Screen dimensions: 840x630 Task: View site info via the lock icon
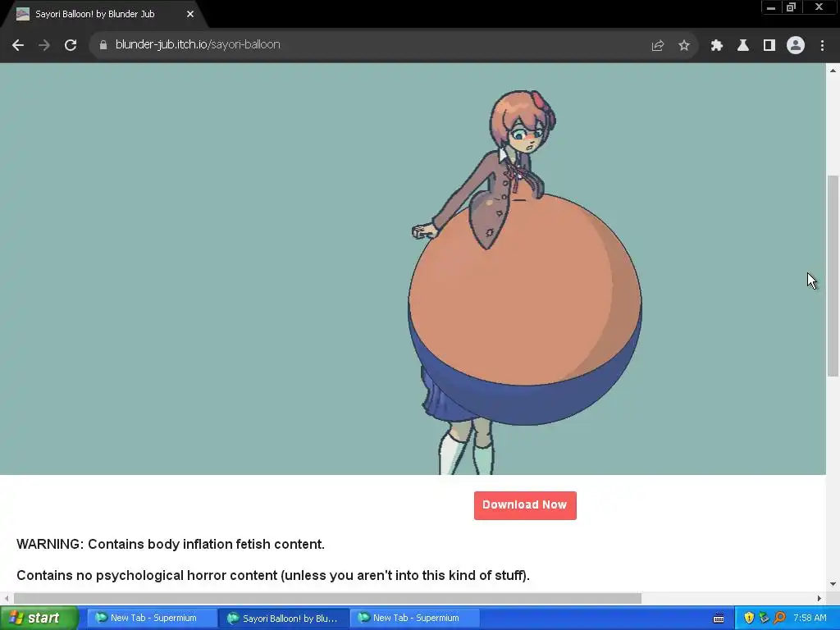click(103, 45)
